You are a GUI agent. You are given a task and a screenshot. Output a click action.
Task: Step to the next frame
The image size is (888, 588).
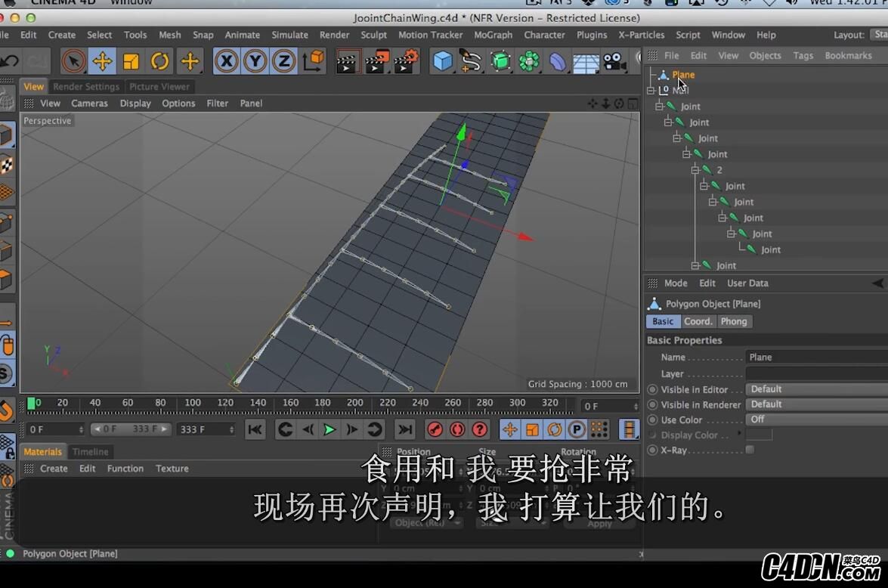pos(351,429)
